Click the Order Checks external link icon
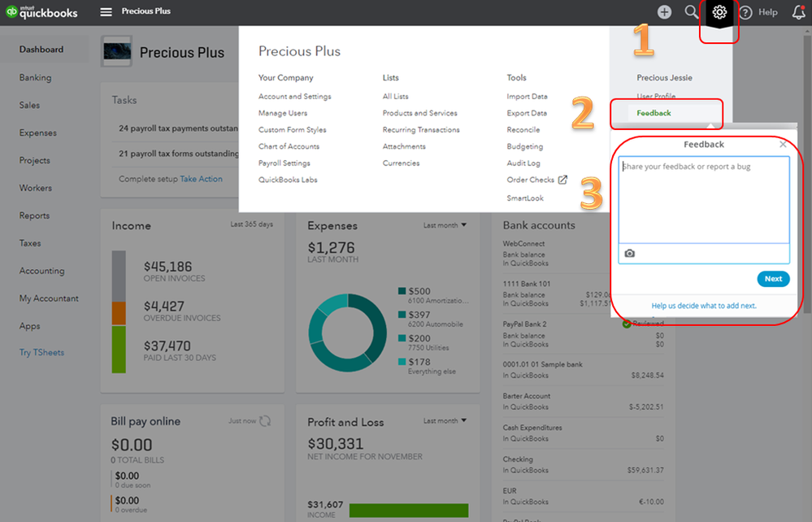This screenshot has height=522, width=812. 562,180
